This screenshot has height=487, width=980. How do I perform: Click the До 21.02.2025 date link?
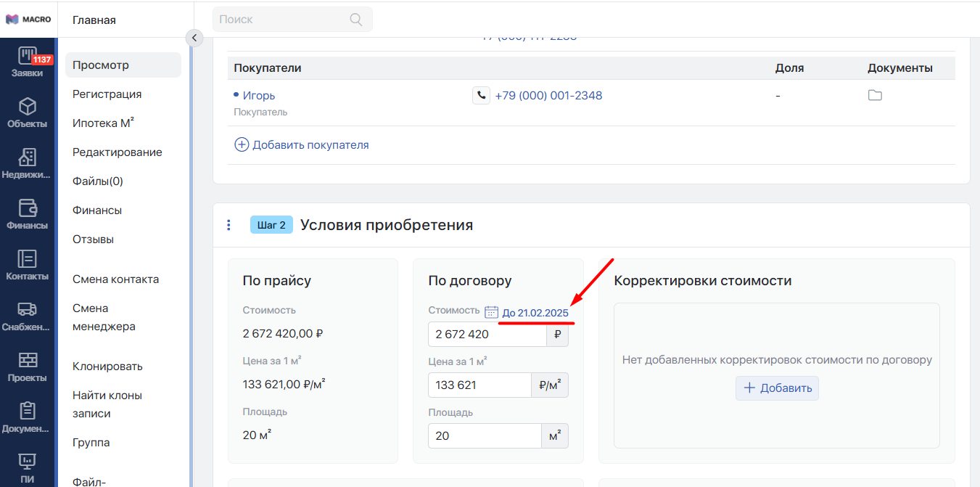535,313
